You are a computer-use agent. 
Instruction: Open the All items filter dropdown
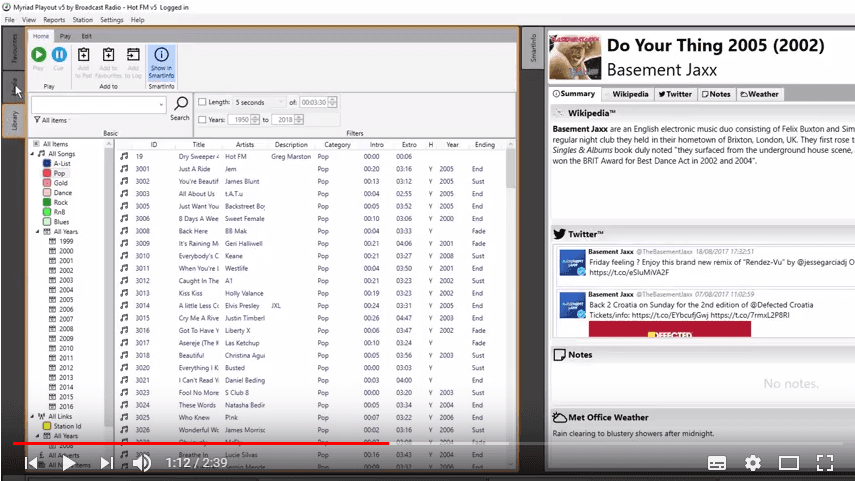click(53, 120)
